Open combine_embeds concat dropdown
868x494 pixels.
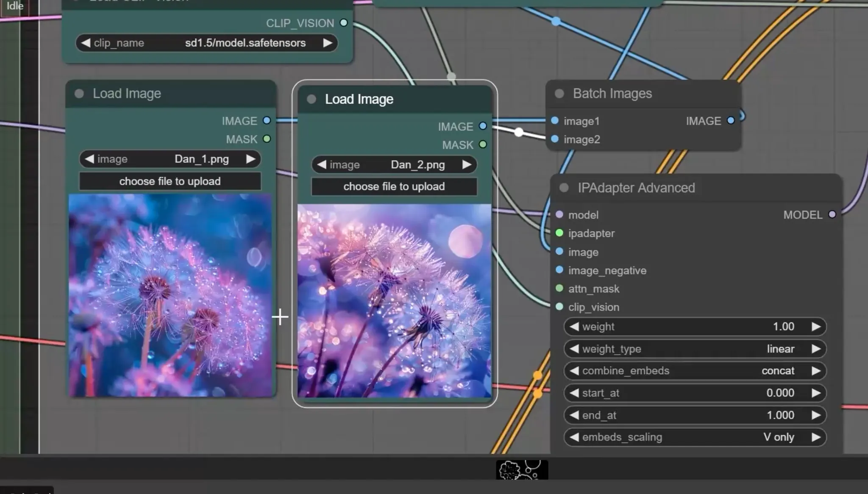695,371
